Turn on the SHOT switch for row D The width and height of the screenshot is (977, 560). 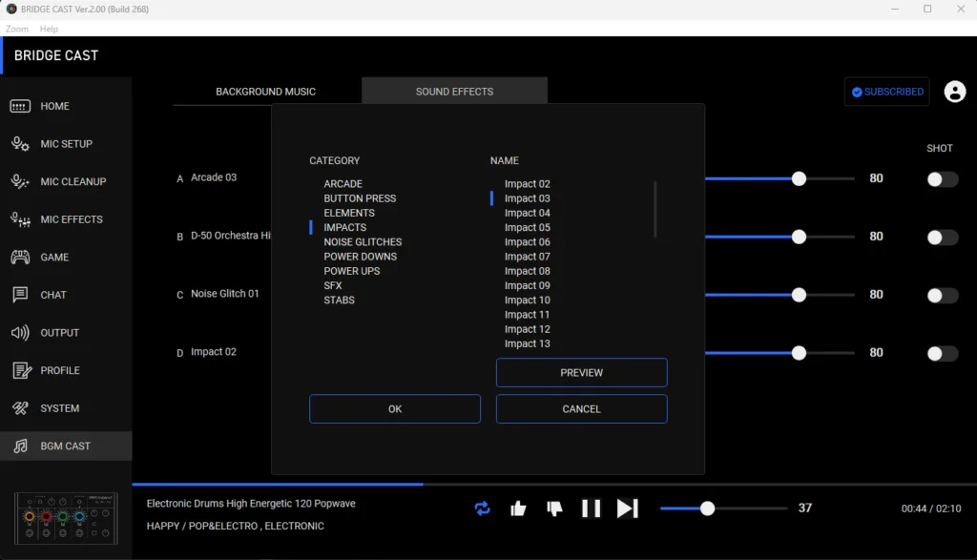(x=942, y=354)
